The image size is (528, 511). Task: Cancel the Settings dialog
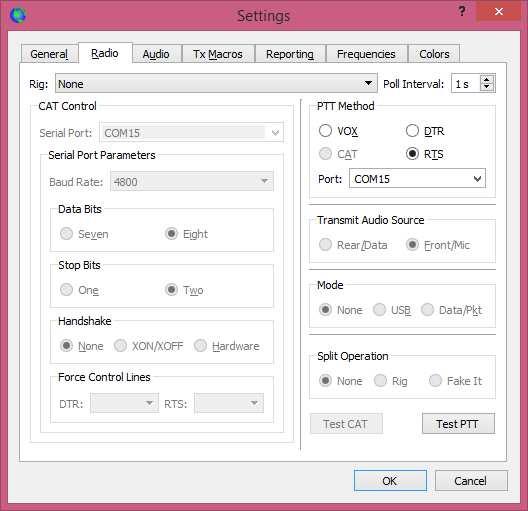pos(471,481)
